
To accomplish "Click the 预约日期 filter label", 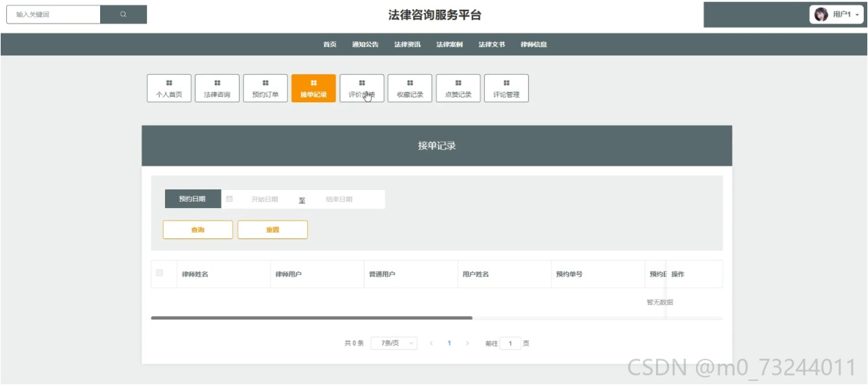I will point(193,199).
